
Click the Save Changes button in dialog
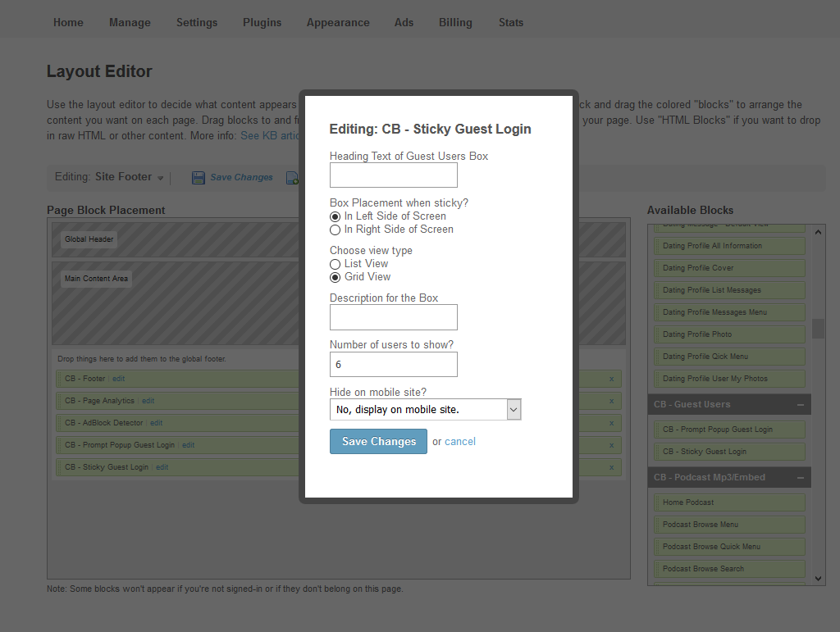(378, 441)
